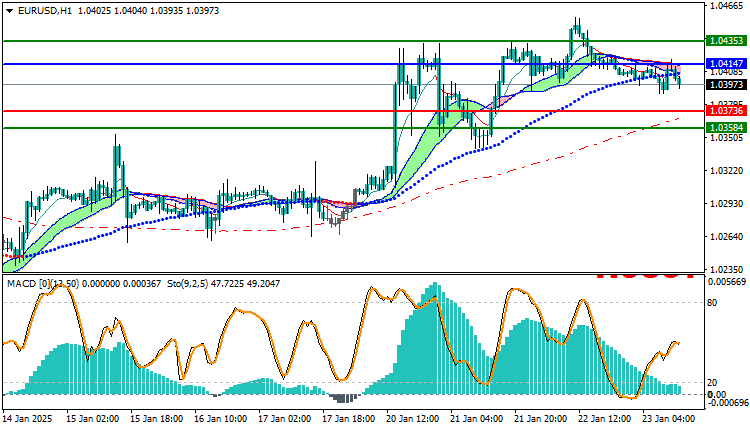The width and height of the screenshot is (750, 430).
Task: Select the blue 1.04147 price label
Action: click(x=726, y=64)
